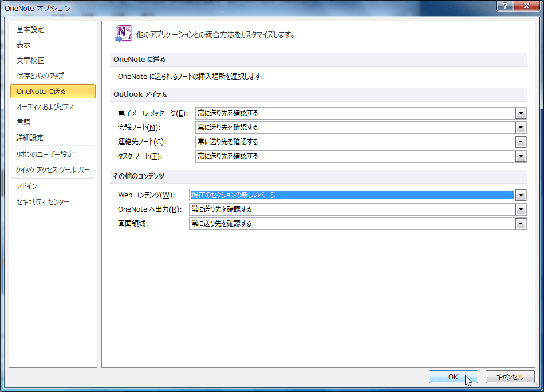Viewport: 544px width, 392px height.
Task: Expand the OneNote へ出力 dropdown arrow
Action: click(x=521, y=209)
